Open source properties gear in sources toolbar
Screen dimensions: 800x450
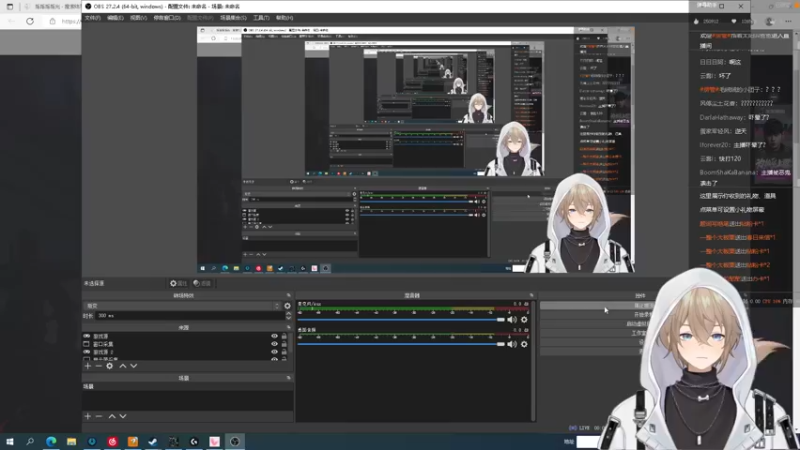tap(110, 366)
